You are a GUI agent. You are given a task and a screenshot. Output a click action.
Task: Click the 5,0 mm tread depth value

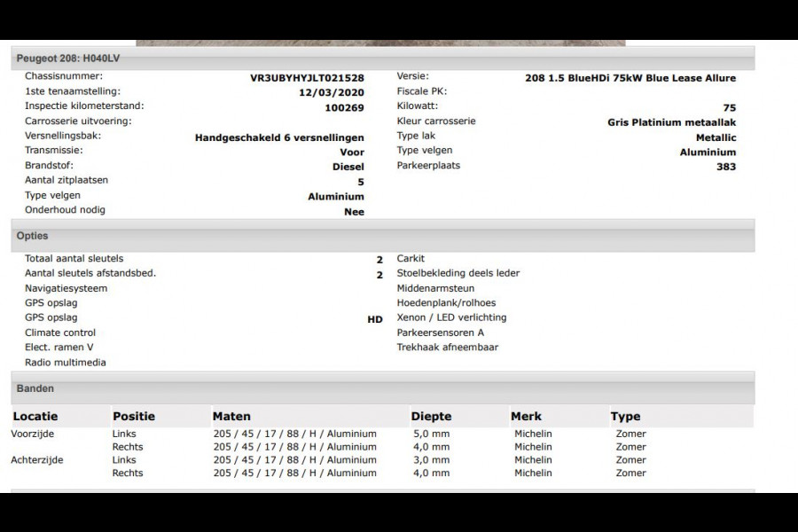432,434
